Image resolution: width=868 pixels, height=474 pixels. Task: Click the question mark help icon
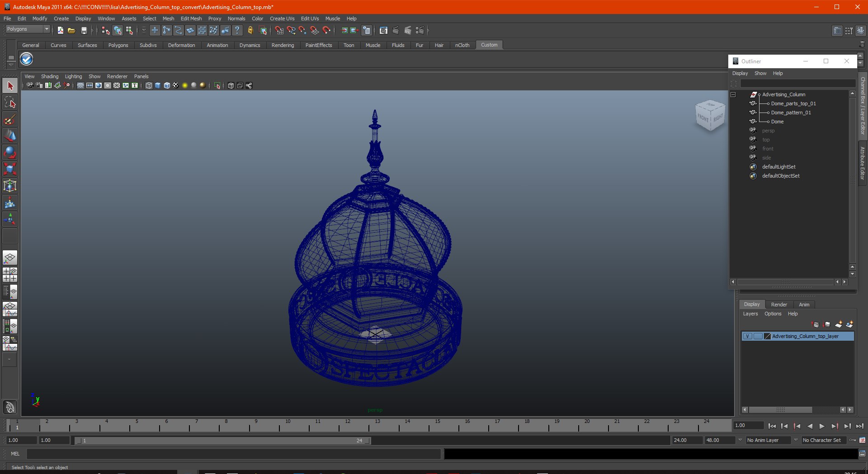tap(237, 30)
